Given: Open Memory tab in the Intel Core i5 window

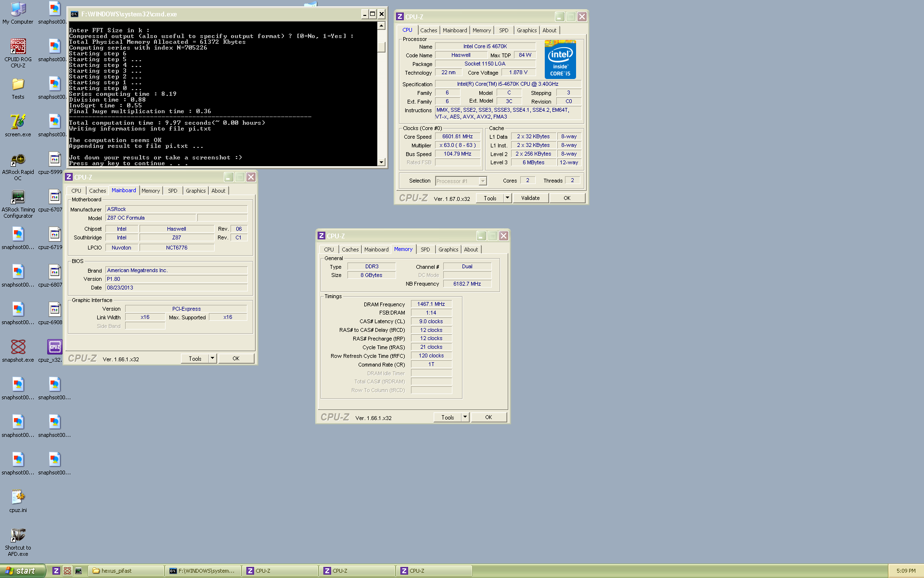Looking at the screenshot, I should click(x=481, y=30).
